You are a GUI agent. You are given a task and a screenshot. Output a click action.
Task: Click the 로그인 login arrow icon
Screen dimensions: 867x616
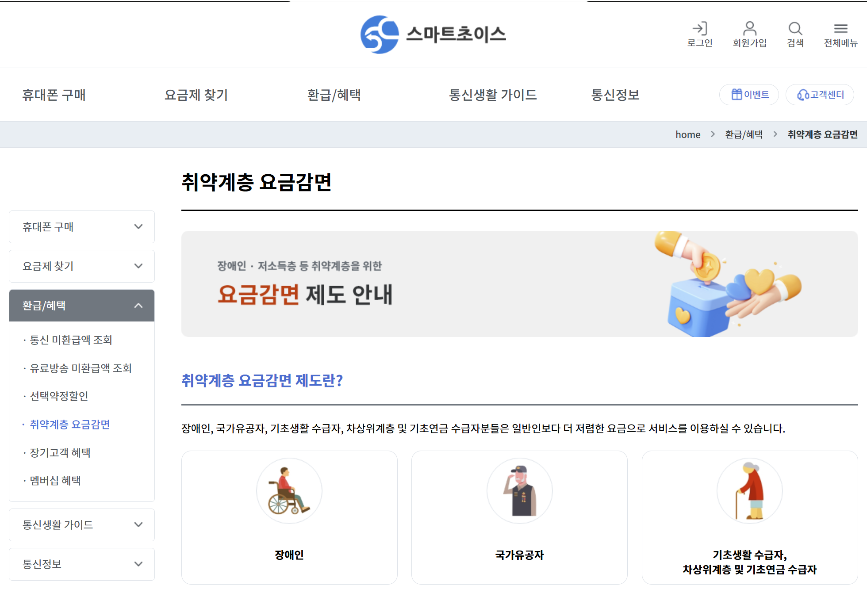coord(699,29)
